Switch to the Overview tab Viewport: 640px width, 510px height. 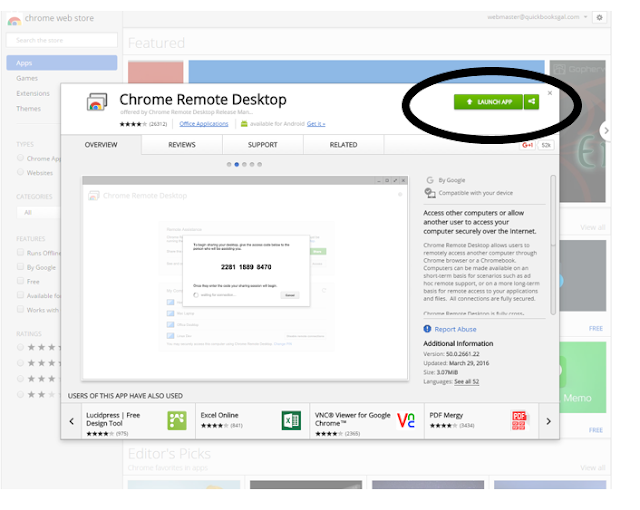[x=101, y=145]
